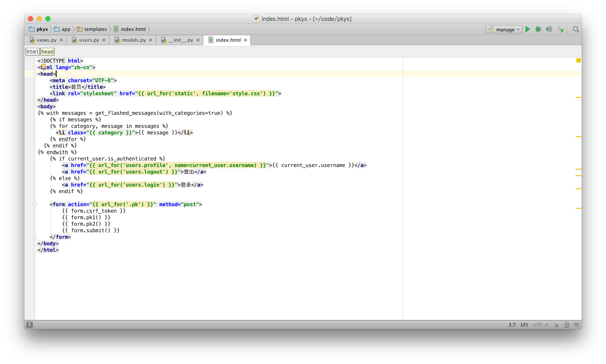Collapse the body tag fold marker
Screen dimensions: 606x364
[35, 107]
